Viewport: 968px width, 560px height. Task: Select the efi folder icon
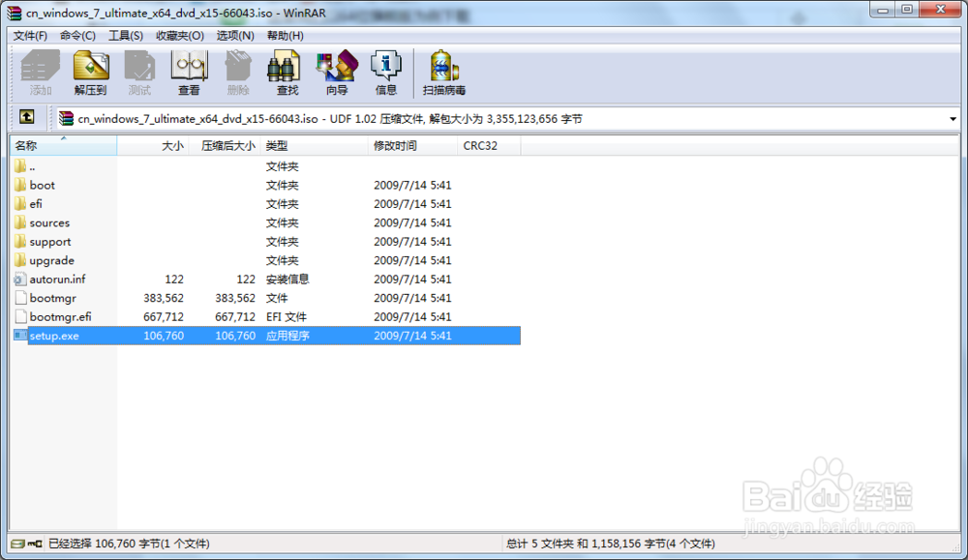(20, 203)
